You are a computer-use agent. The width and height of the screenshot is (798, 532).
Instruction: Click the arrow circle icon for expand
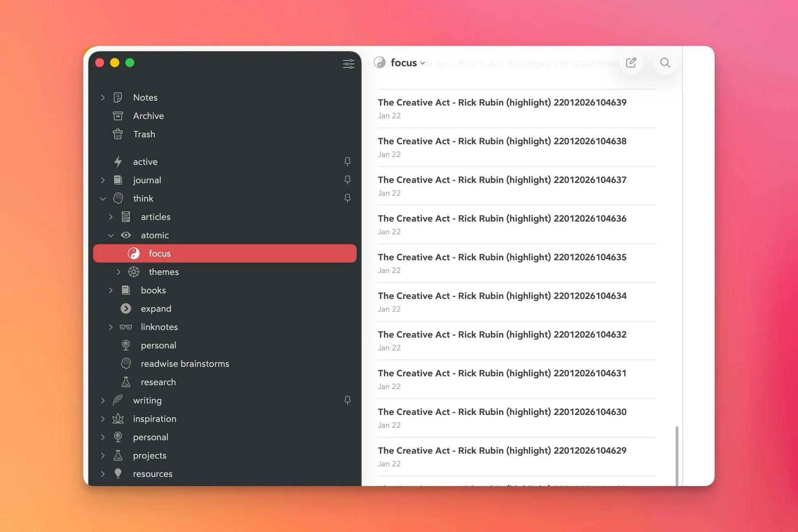click(x=126, y=309)
